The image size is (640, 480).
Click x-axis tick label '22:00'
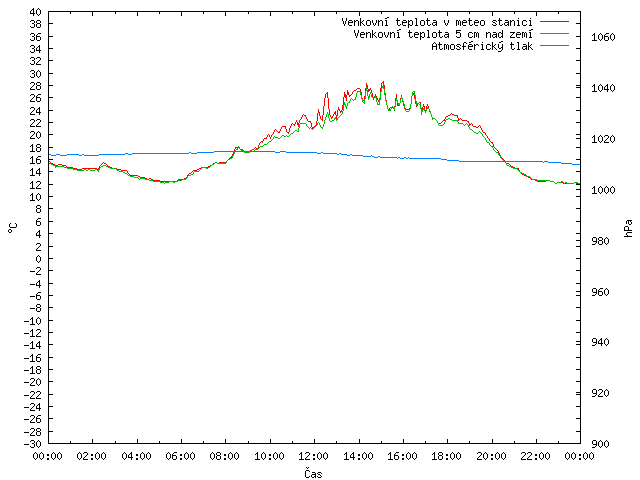[x=536, y=456]
